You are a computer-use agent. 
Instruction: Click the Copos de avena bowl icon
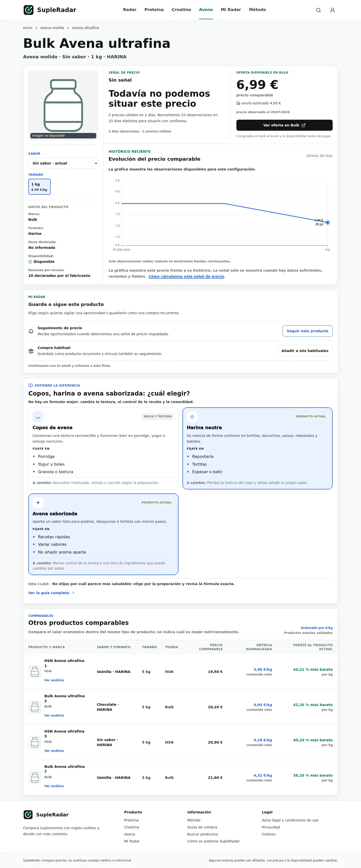(x=38, y=417)
